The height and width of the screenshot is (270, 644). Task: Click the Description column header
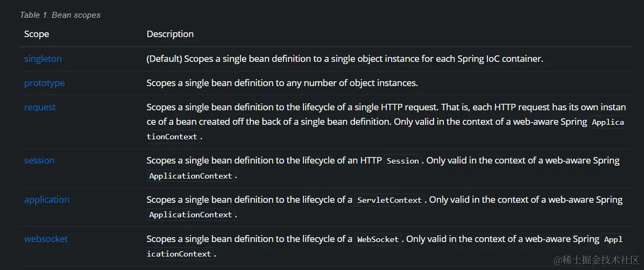pos(170,34)
